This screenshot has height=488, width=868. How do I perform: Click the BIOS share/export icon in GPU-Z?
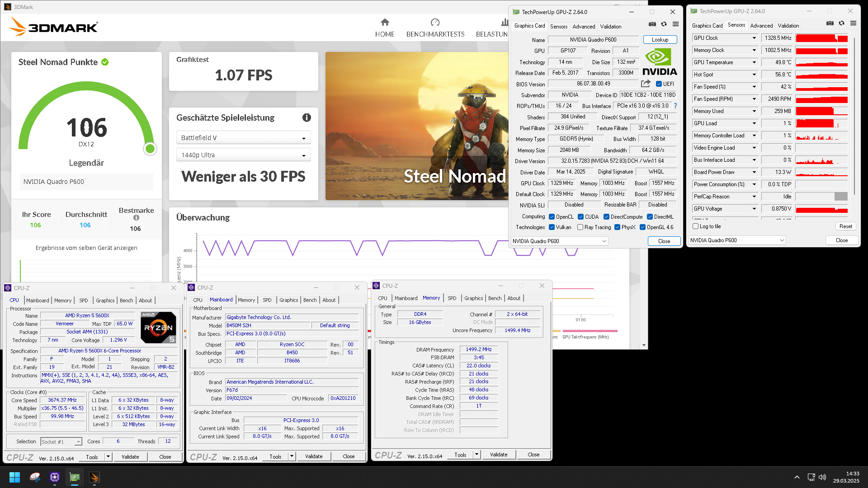646,84
